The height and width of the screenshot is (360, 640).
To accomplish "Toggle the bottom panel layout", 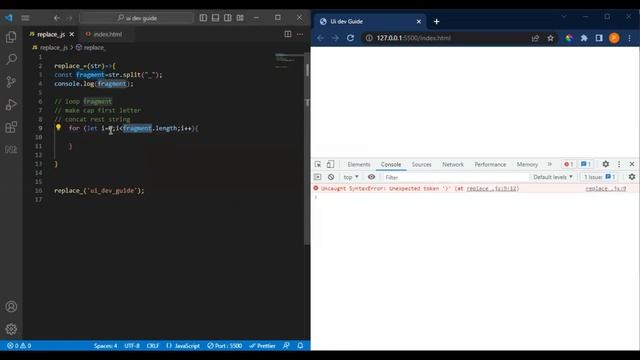I will [x=216, y=18].
